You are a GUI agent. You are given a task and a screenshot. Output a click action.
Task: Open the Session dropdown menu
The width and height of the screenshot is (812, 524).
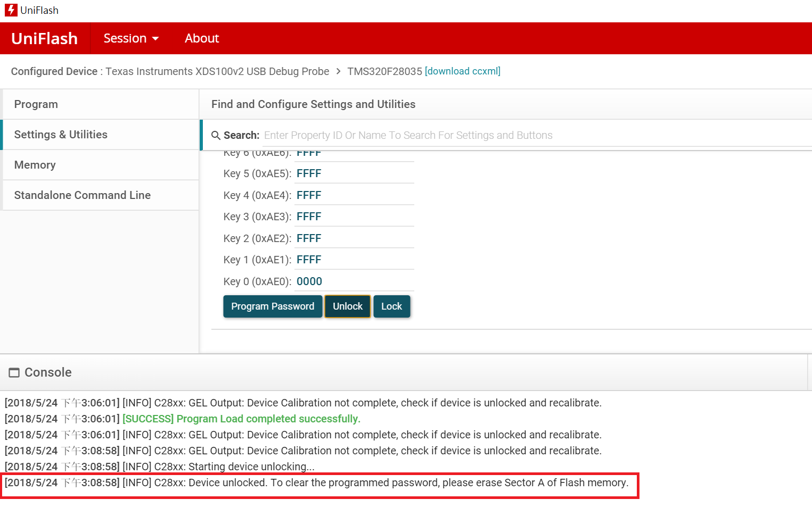click(x=131, y=38)
